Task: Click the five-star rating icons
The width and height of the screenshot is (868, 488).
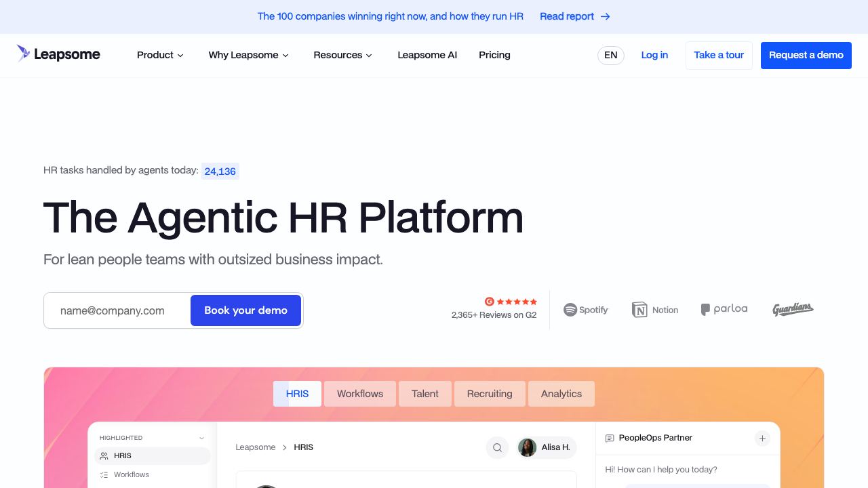Action: tap(517, 302)
